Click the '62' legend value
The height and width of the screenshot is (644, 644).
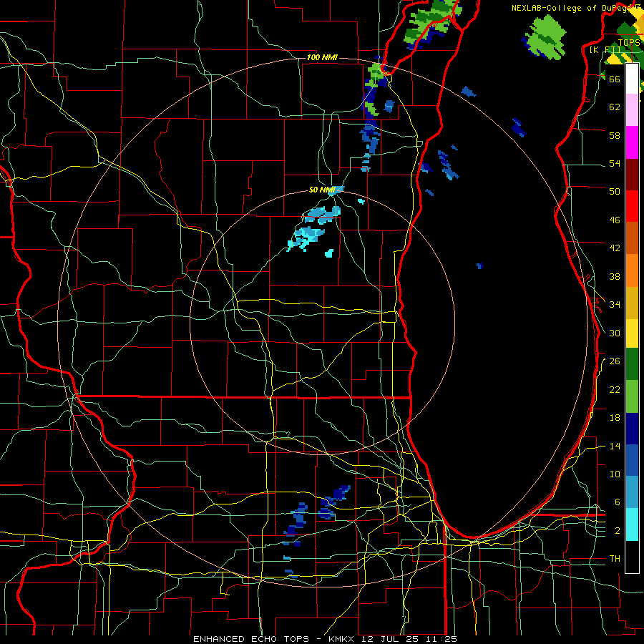tap(615, 107)
